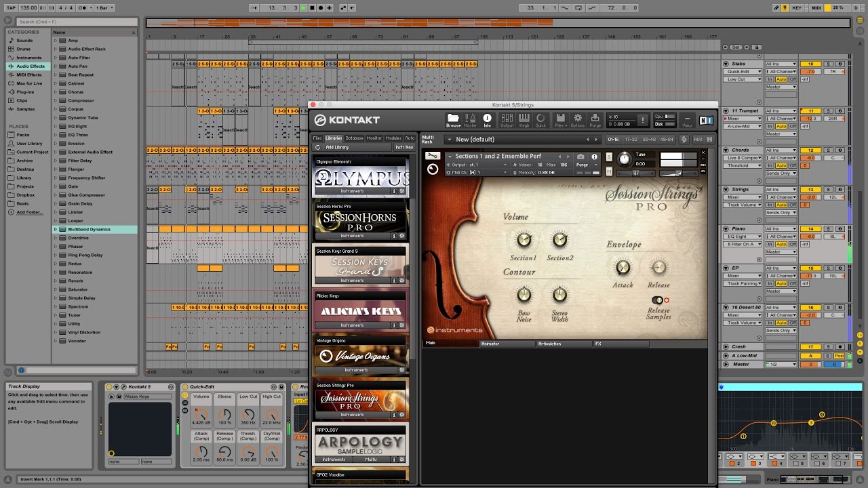Click Ableton overdub plus icon
Screen dimensions: 868x488
coord(330,7)
